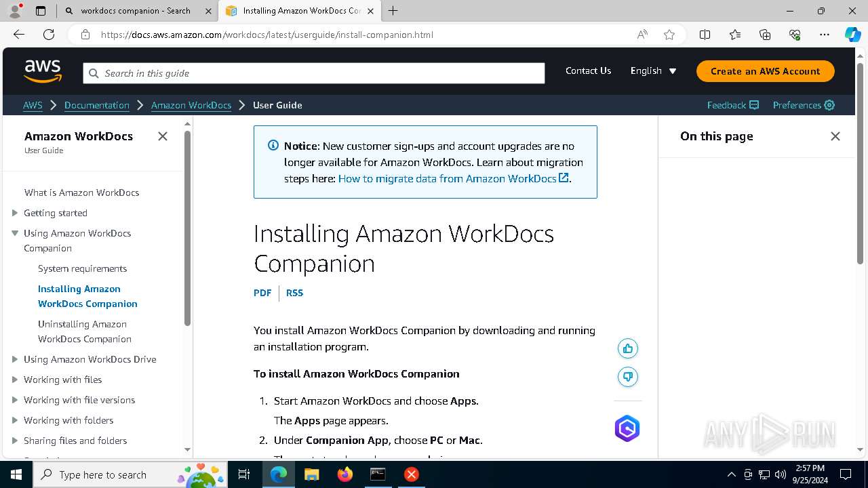Open What is Amazon WorkDocs page
This screenshot has width=868, height=488.
(81, 192)
